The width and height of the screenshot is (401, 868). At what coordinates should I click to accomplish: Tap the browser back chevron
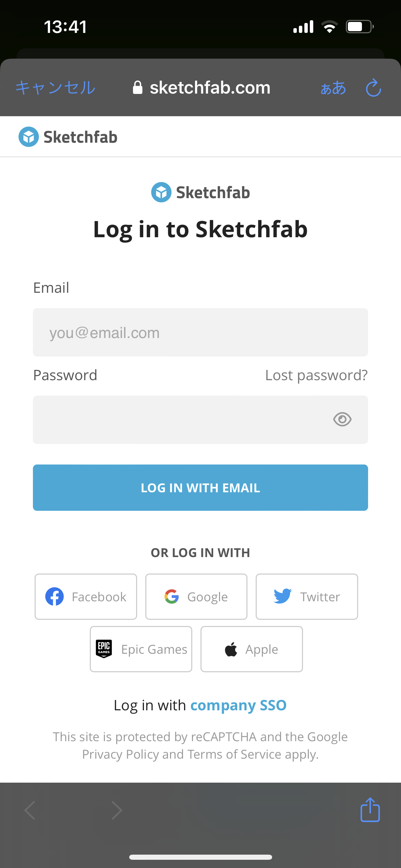(30, 810)
